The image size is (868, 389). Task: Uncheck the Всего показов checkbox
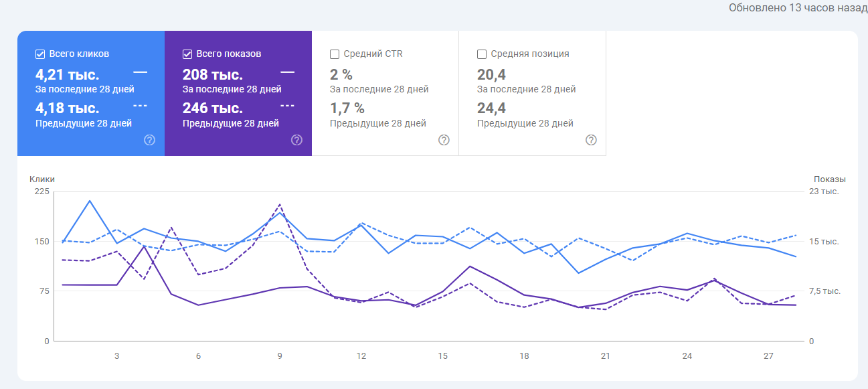(x=187, y=54)
